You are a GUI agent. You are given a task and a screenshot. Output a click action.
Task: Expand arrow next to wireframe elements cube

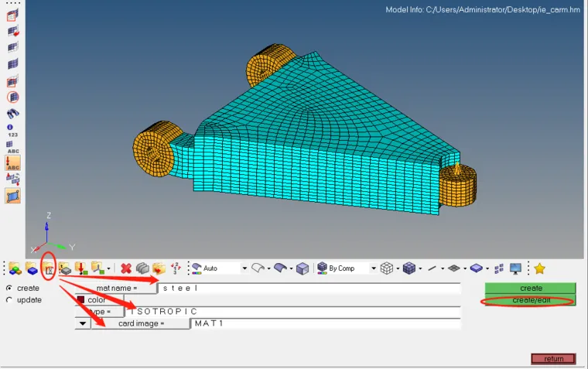coord(398,268)
